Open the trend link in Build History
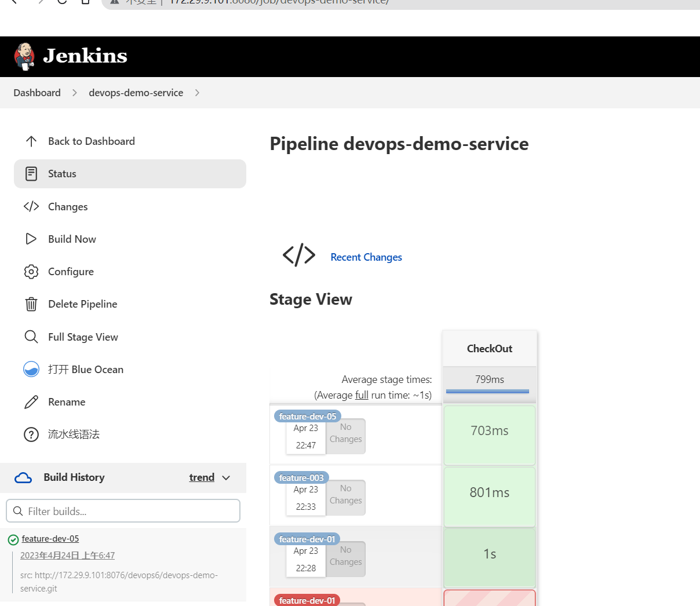 pyautogui.click(x=202, y=477)
